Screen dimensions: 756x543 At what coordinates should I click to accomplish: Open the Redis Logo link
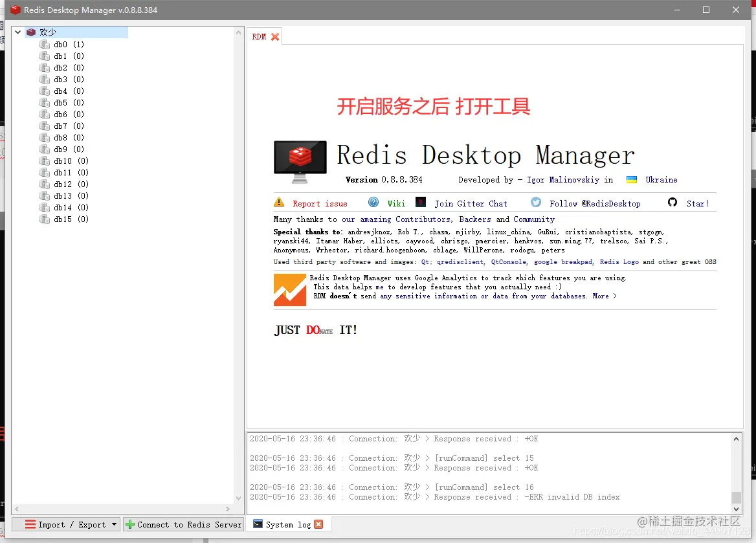[619, 262]
